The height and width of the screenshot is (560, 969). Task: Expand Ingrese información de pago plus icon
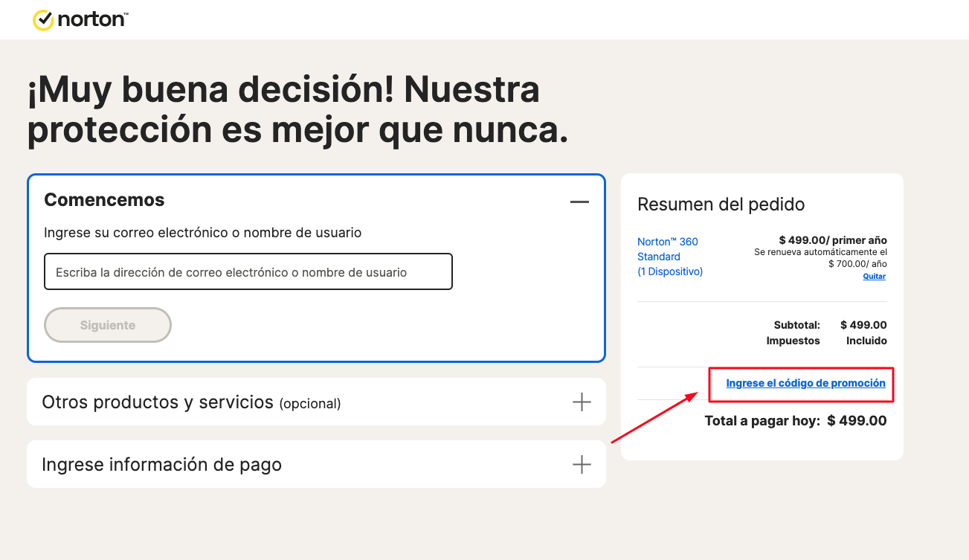pos(582,465)
